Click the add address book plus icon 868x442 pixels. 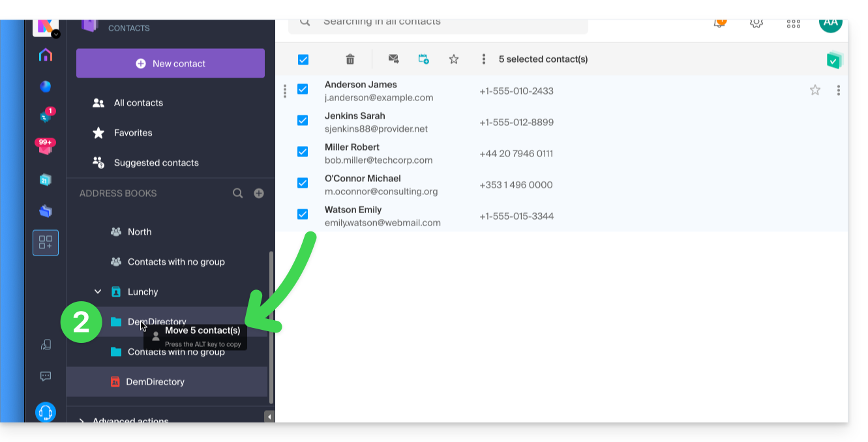point(259,193)
